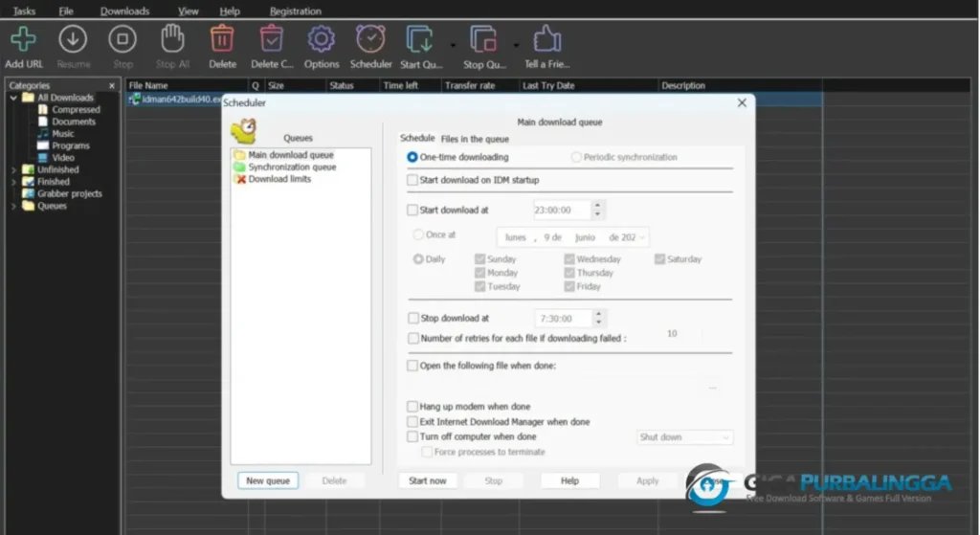Select One-time downloading radio button
The height and width of the screenshot is (535, 980).
[412, 157]
